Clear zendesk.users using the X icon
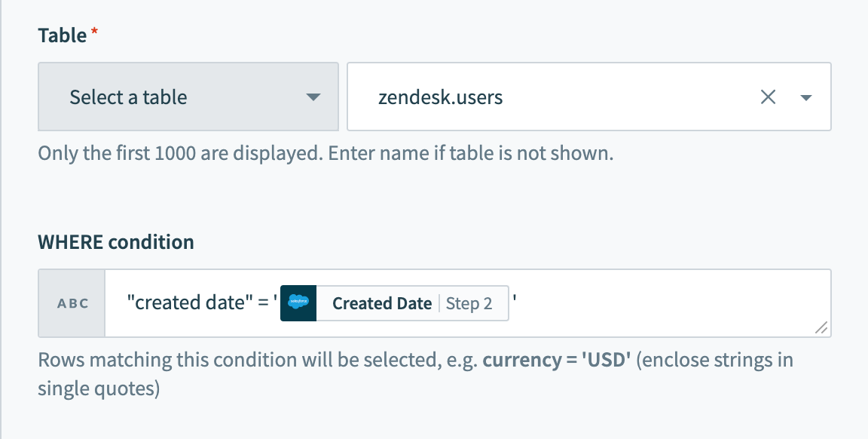 (x=768, y=97)
